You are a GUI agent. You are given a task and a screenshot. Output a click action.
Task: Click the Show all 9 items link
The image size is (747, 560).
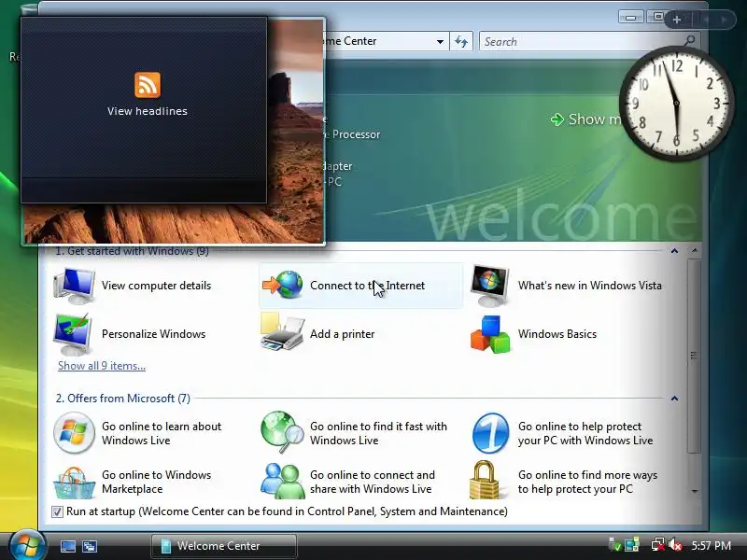[x=102, y=366]
